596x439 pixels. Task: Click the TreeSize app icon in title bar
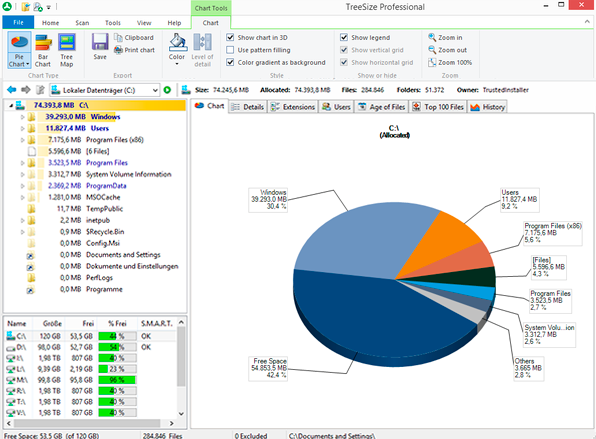tap(7, 6)
